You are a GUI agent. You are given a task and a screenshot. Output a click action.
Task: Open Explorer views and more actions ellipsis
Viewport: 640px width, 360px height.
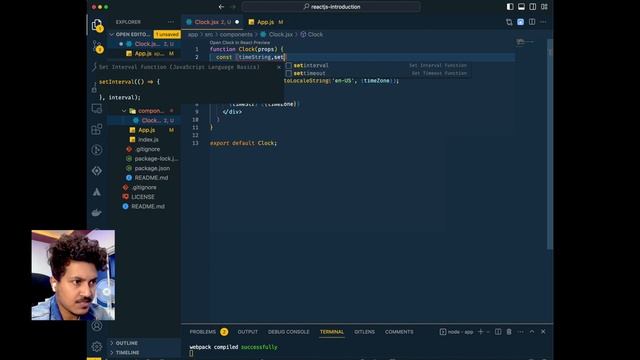coord(171,22)
